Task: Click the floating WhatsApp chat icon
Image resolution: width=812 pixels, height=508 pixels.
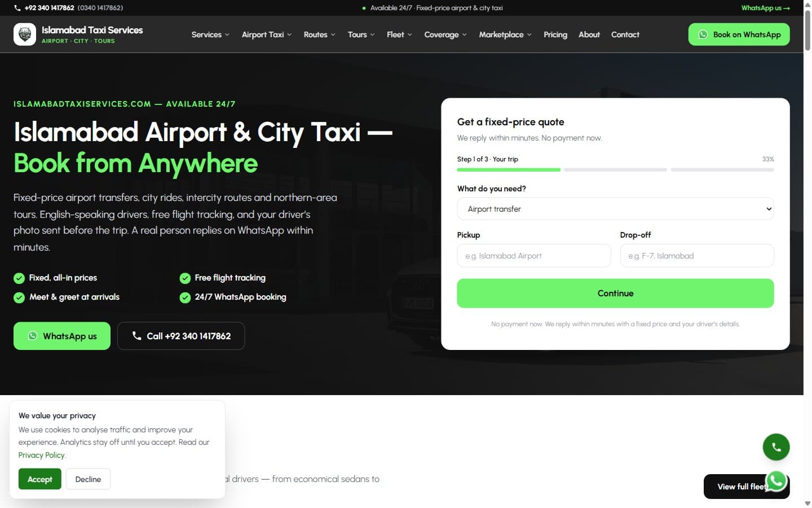Action: tap(776, 481)
